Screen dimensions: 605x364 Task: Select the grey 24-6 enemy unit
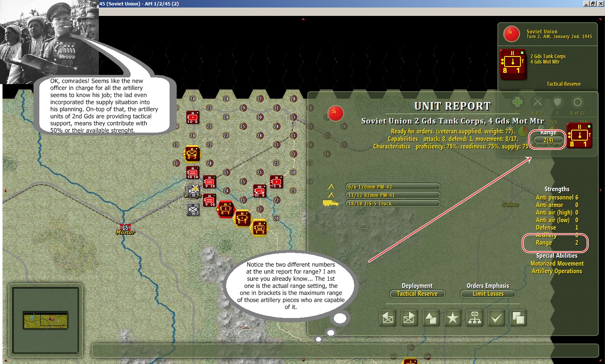(x=193, y=191)
